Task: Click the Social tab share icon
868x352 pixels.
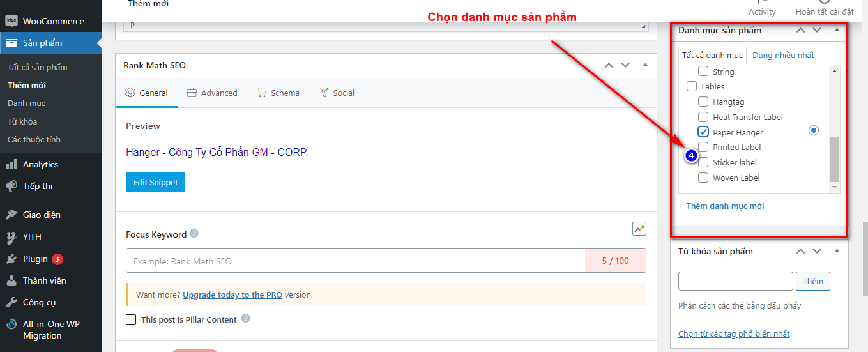Action: point(323,93)
